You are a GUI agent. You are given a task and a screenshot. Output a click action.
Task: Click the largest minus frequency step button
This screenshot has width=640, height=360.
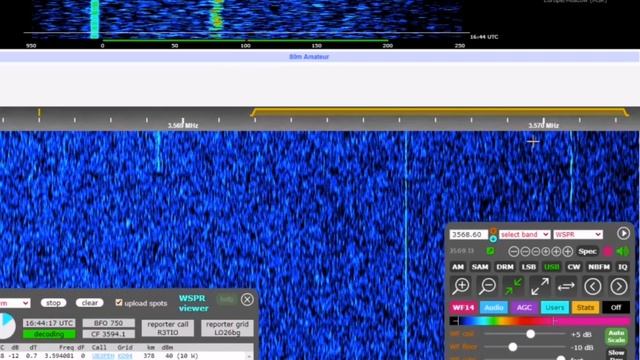coord(514,251)
